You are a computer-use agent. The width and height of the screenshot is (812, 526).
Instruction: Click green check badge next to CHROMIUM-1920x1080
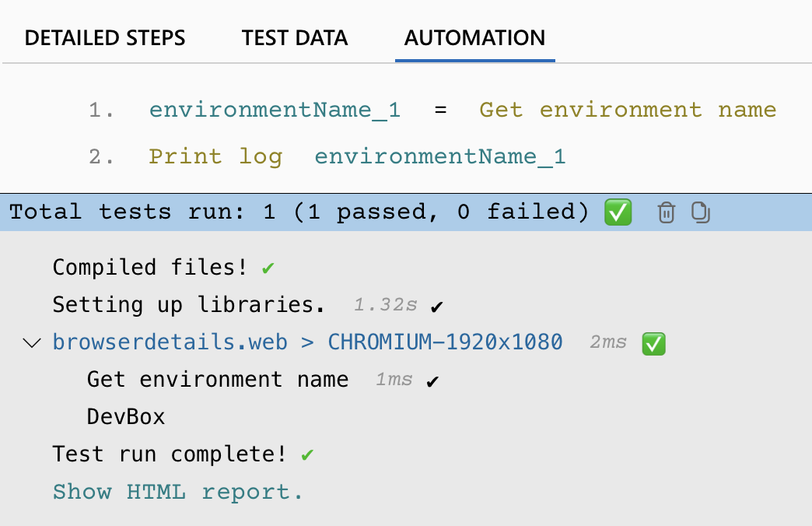coord(654,342)
